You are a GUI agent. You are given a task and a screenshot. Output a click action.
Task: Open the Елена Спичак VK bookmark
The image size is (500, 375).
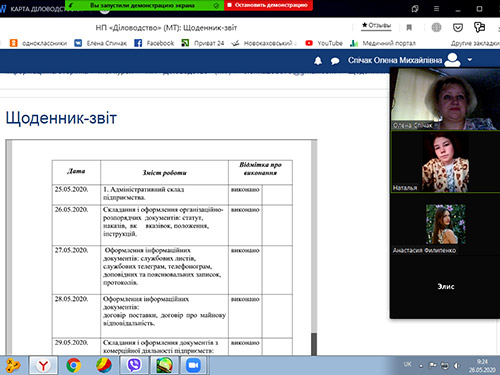pos(100,43)
